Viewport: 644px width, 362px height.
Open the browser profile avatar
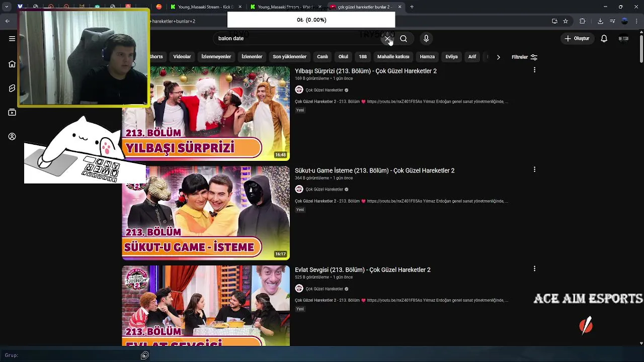pos(624,21)
